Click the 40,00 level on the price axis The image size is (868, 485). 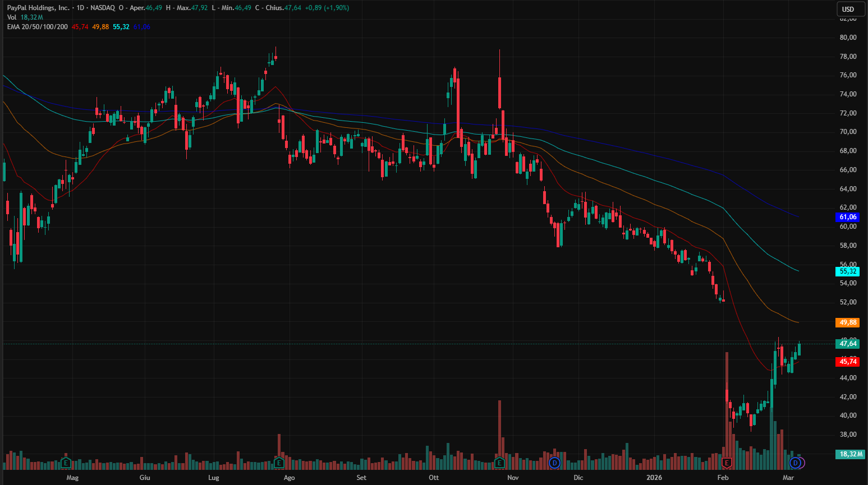pyautogui.click(x=848, y=415)
